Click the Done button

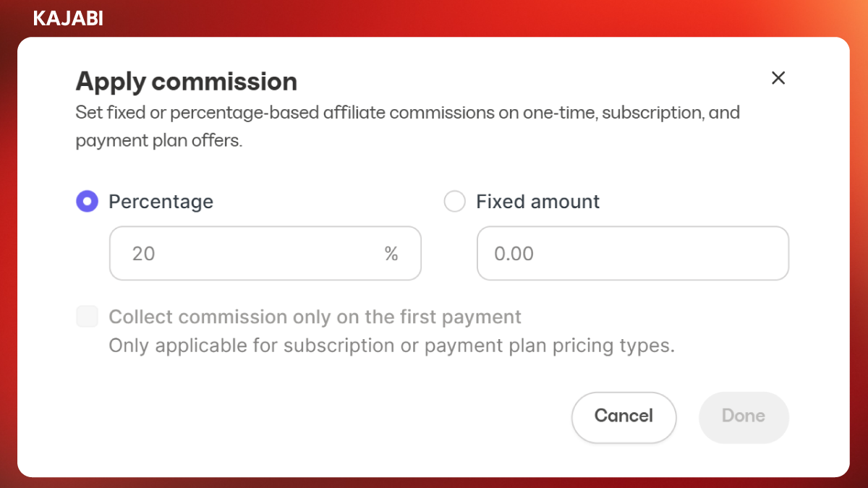click(x=743, y=416)
